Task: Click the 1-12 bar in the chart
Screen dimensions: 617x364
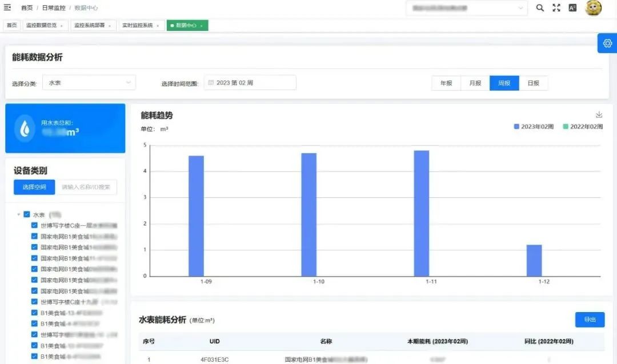Action: 534,261
